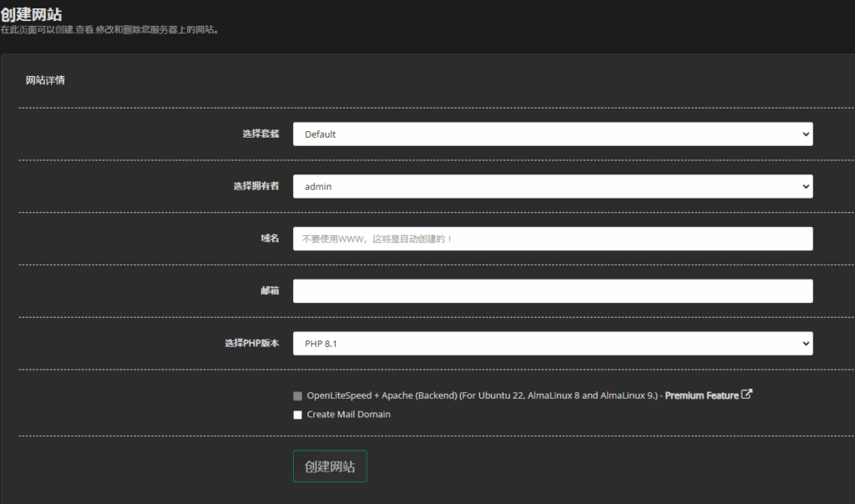
Task: Click the Create Mail Domain label text
Action: tap(348, 415)
